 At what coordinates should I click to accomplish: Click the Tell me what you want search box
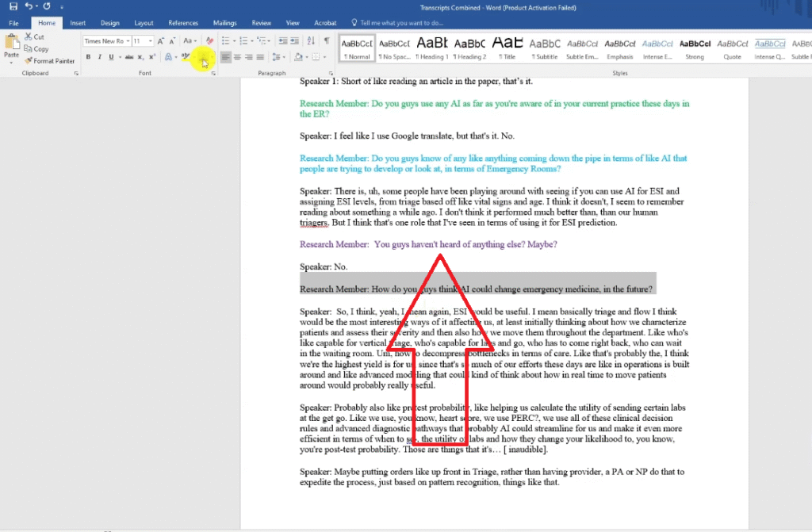tap(412, 23)
